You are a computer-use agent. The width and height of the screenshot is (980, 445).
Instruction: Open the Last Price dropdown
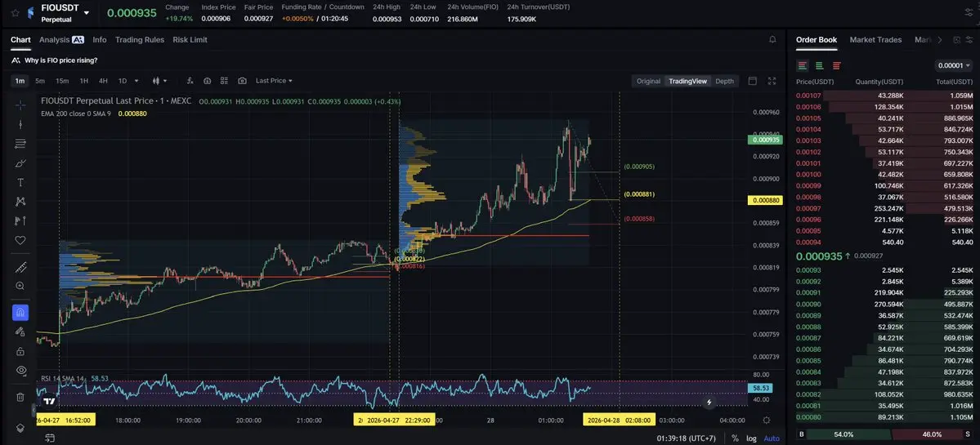[x=274, y=81]
